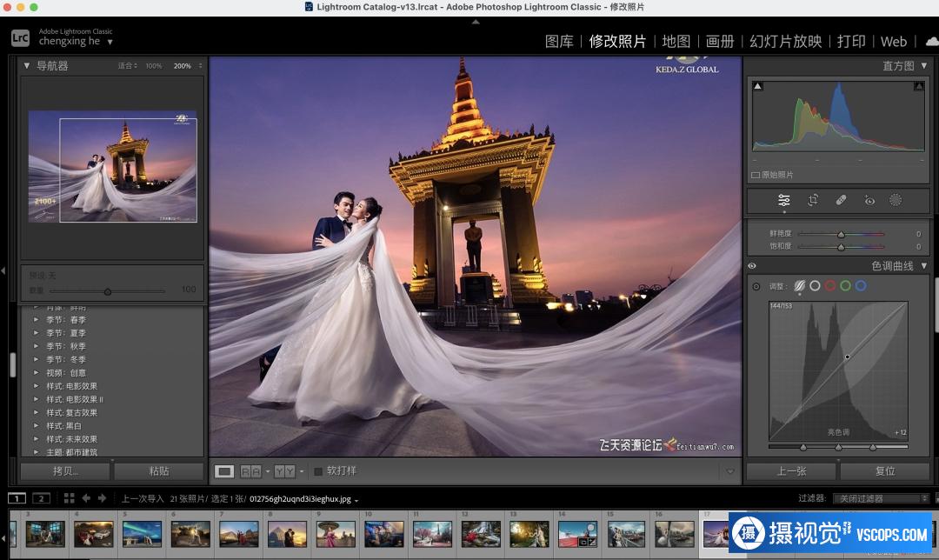Collapse the top panel arrow

(x=476, y=22)
